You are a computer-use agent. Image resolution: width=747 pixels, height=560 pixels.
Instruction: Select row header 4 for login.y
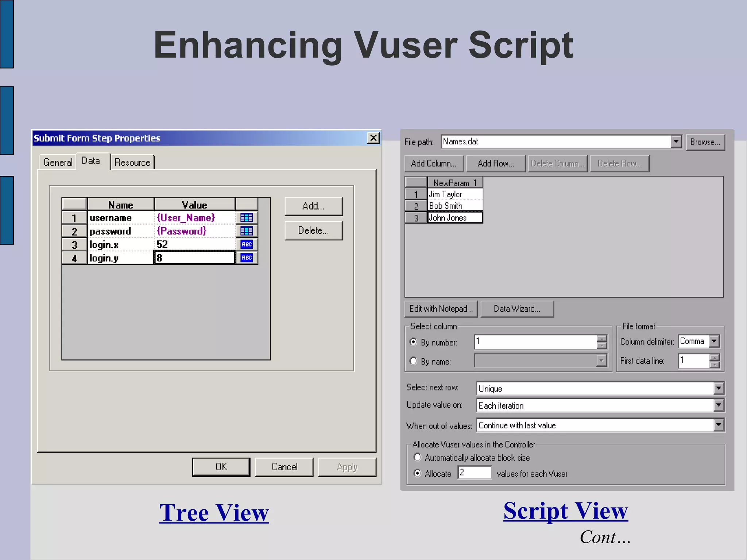coord(74,258)
